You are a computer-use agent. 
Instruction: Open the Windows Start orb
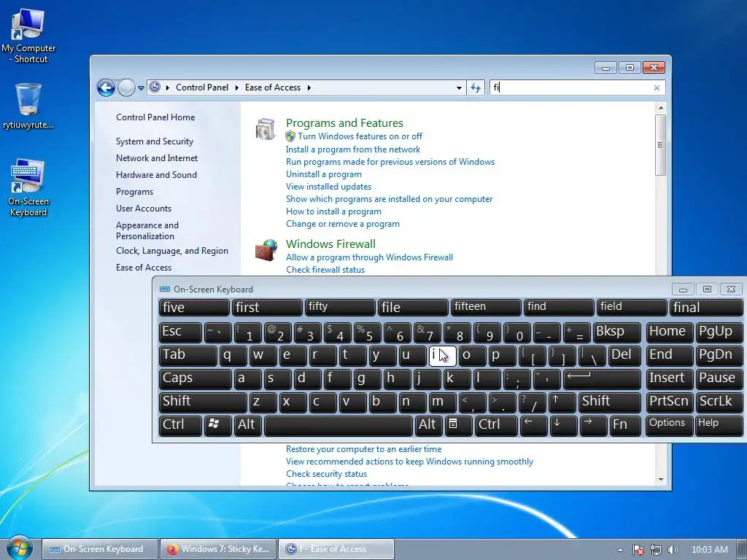[19, 548]
